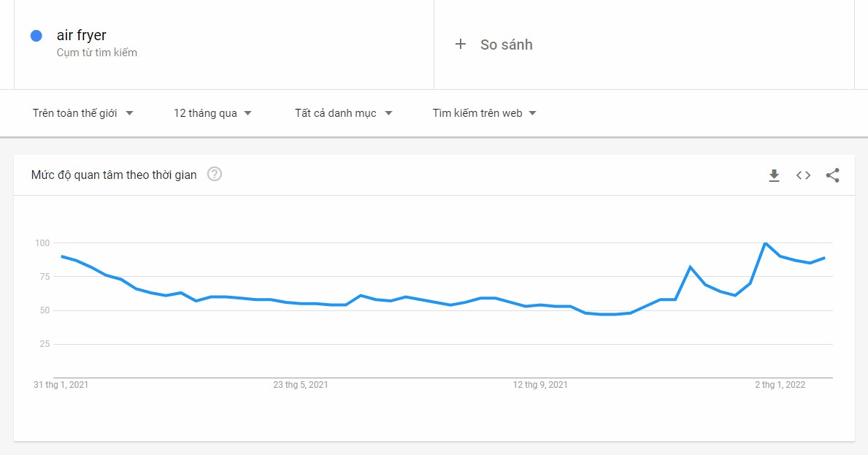Click the 31 thg 1, 2021 date label
Image resolution: width=868 pixels, height=455 pixels.
61,385
